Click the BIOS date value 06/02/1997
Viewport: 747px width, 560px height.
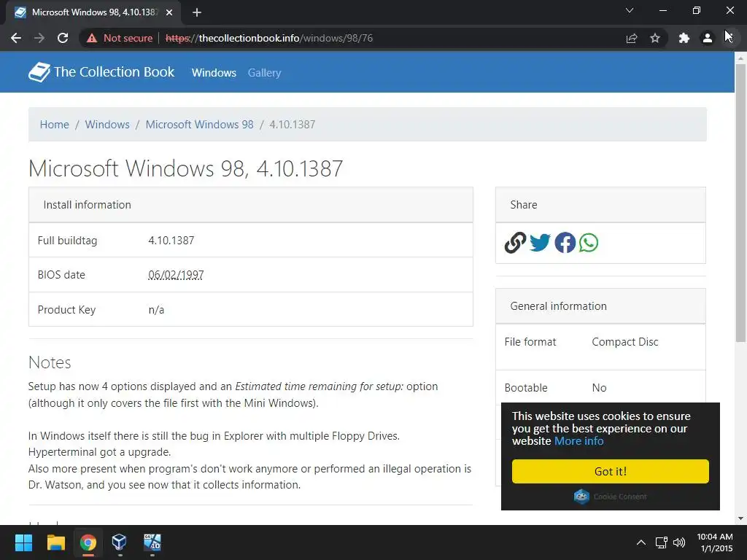pos(176,275)
